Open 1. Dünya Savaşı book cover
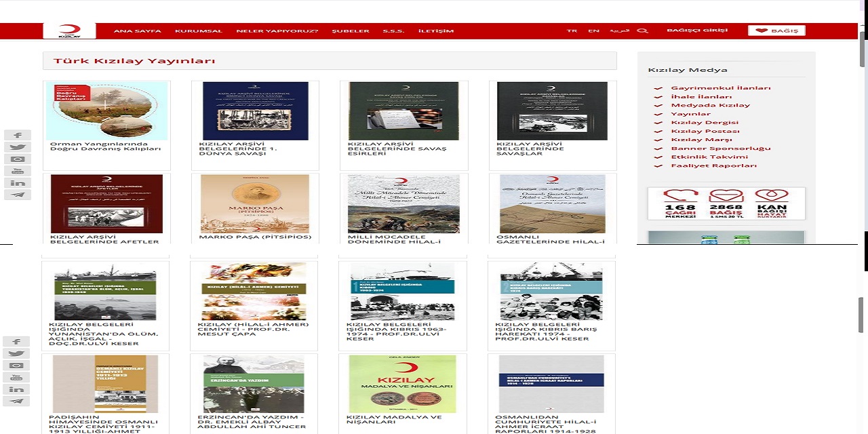 [255, 111]
